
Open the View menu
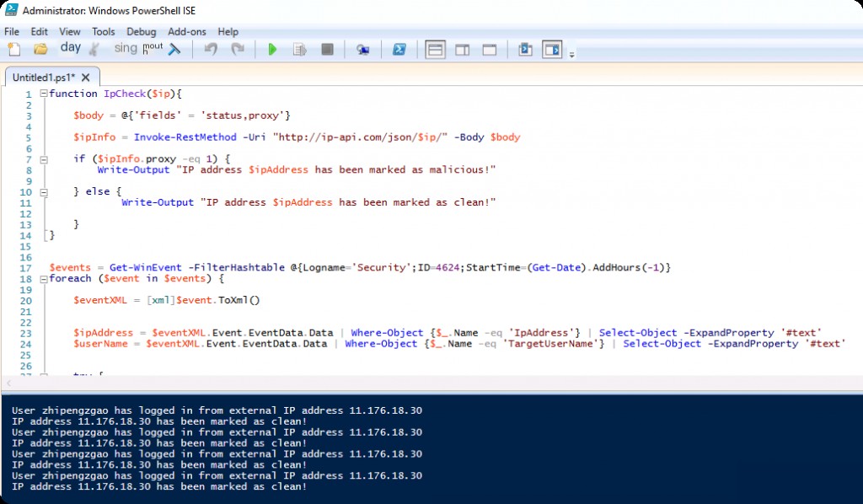click(x=70, y=31)
